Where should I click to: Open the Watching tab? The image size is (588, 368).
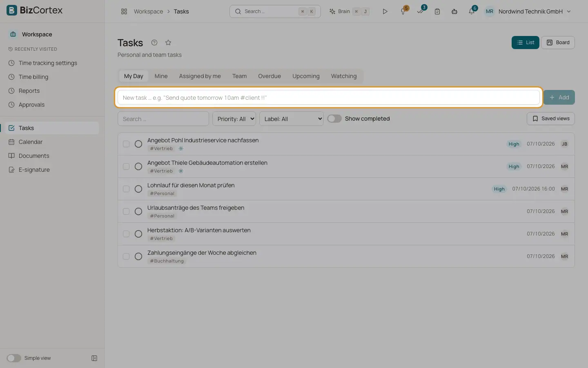click(x=344, y=76)
